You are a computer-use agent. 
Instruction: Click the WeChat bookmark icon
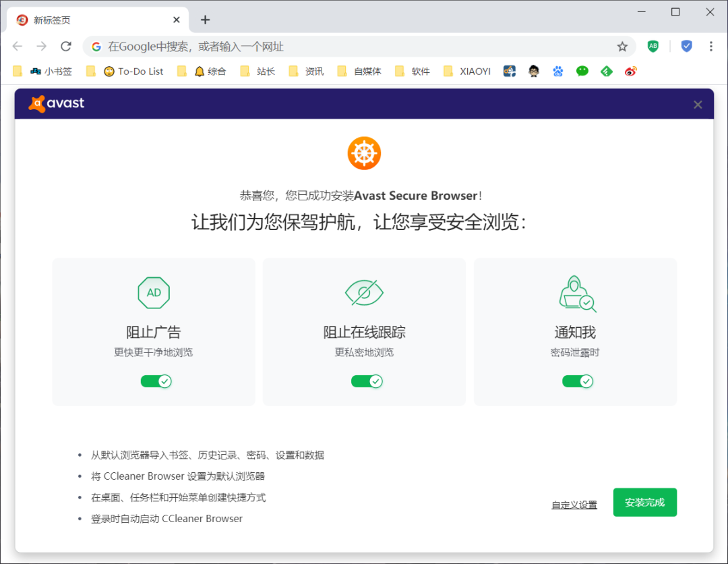click(582, 71)
